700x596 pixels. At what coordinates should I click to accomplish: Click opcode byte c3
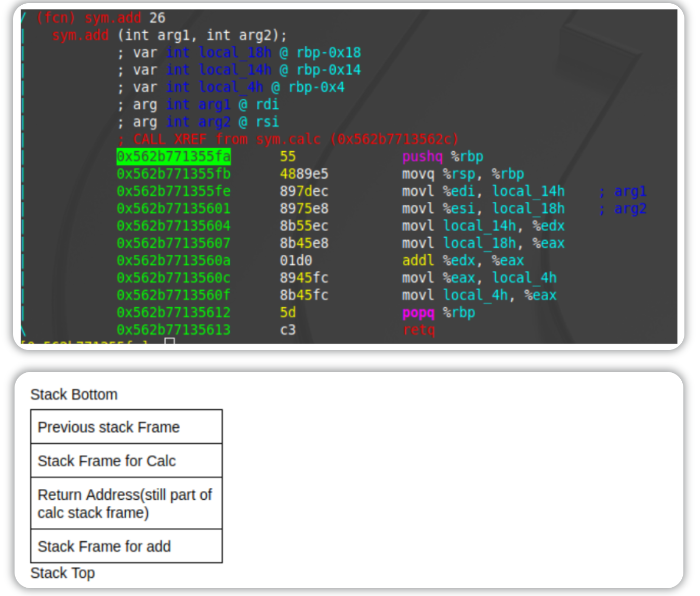coord(288,330)
